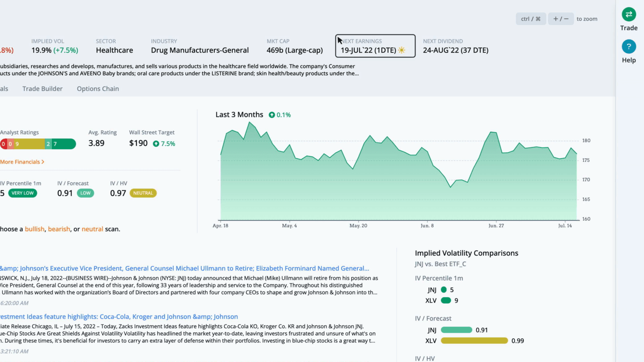Click the dark green analyst rating segment 7
Screen dimensions: 644x362
point(64,144)
